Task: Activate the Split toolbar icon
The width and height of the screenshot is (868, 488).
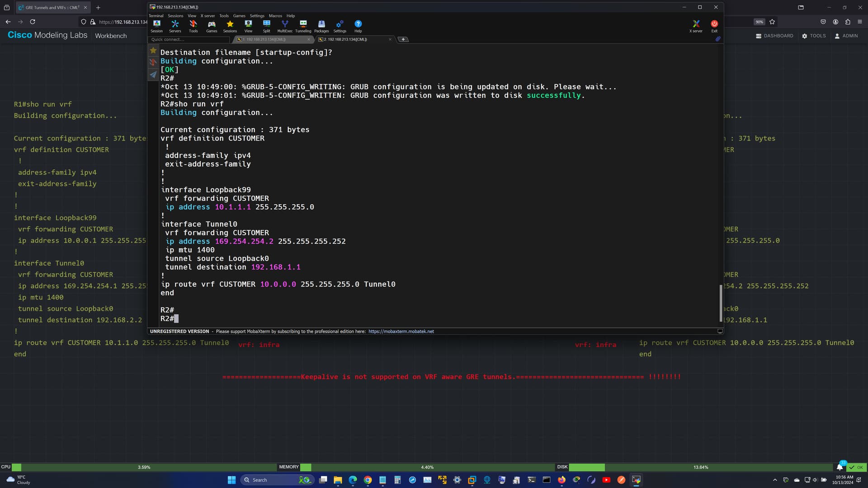Action: (x=266, y=26)
